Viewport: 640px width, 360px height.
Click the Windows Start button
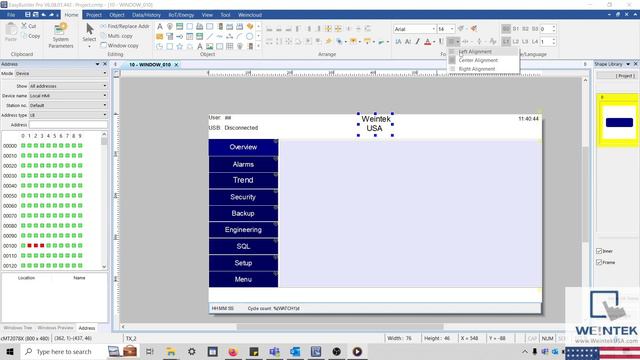tap(9, 351)
